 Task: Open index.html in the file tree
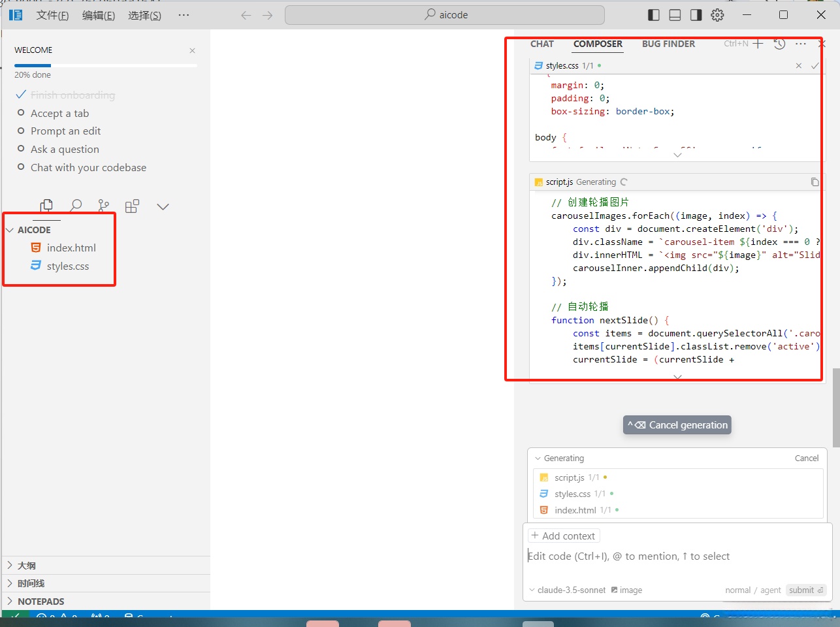71,248
